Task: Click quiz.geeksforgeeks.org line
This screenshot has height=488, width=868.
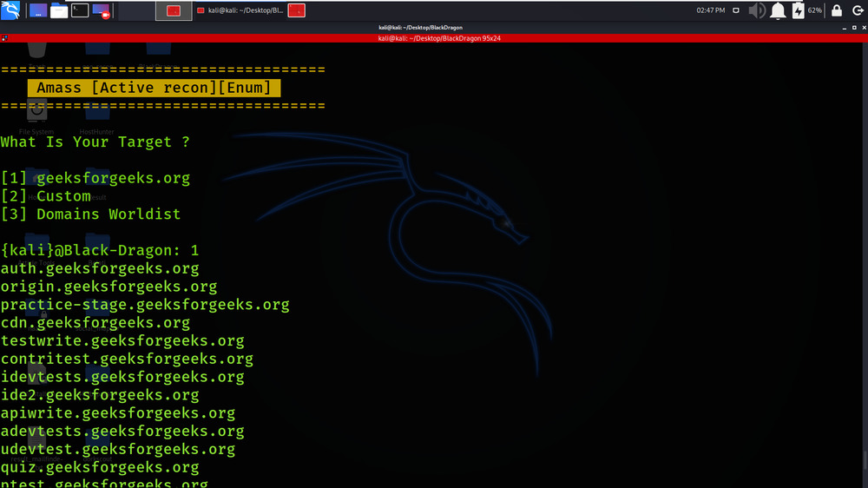Action: click(100, 467)
